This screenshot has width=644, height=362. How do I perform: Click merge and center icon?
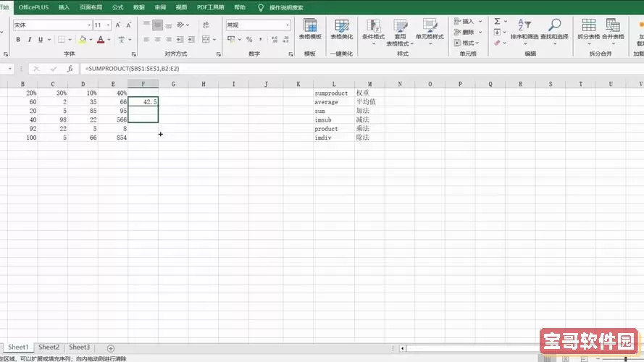(206, 39)
